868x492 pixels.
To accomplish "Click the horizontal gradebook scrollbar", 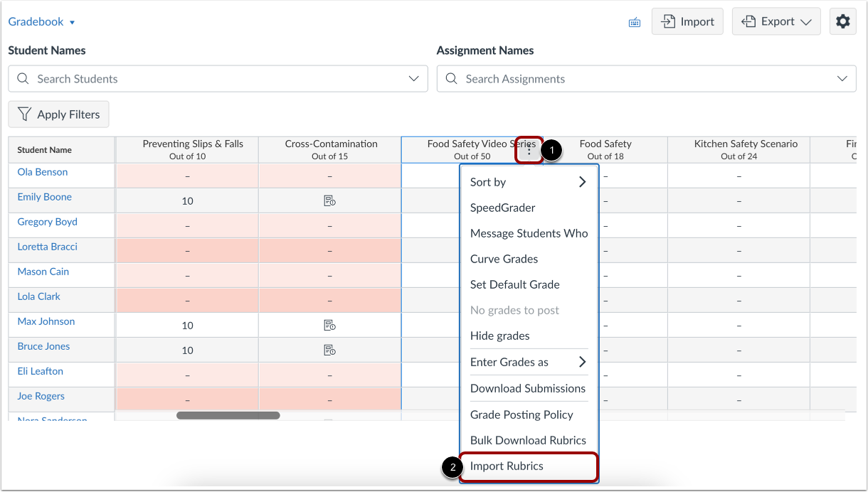I will (228, 415).
